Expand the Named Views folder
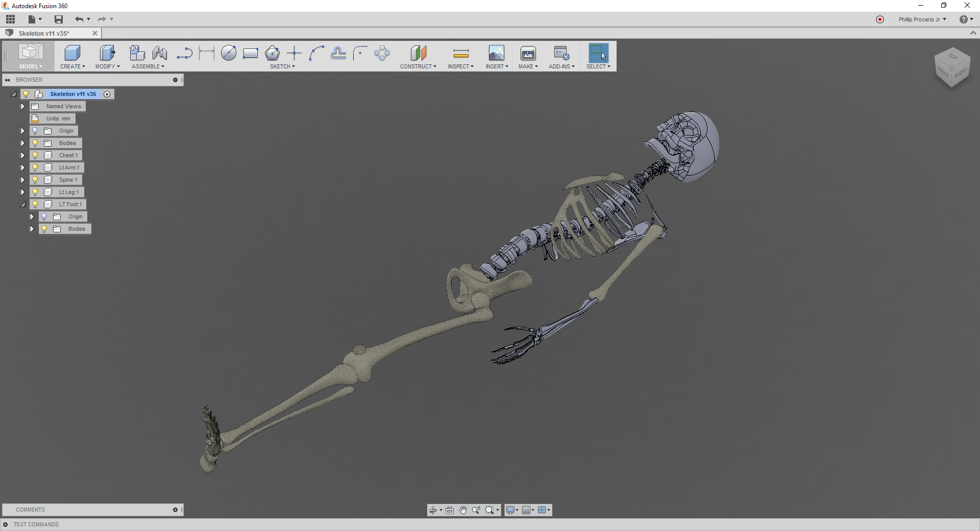The image size is (980, 531). (22, 106)
